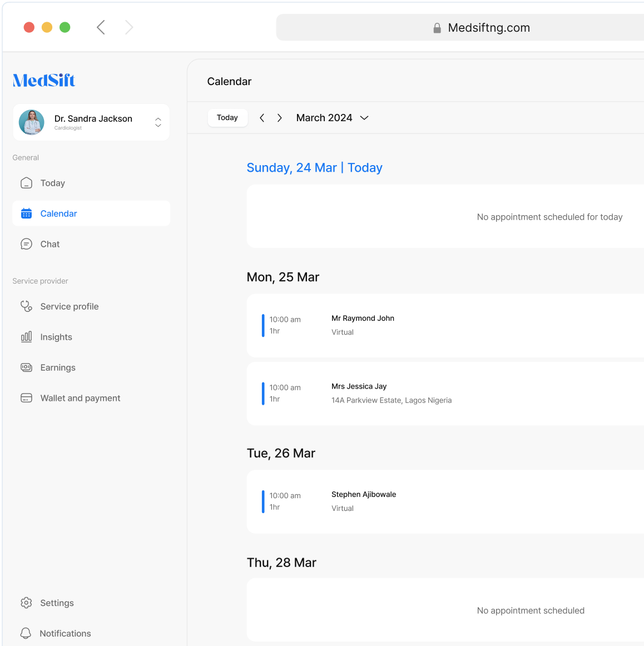
Task: Open the March 2024 month dropdown
Action: pos(332,117)
